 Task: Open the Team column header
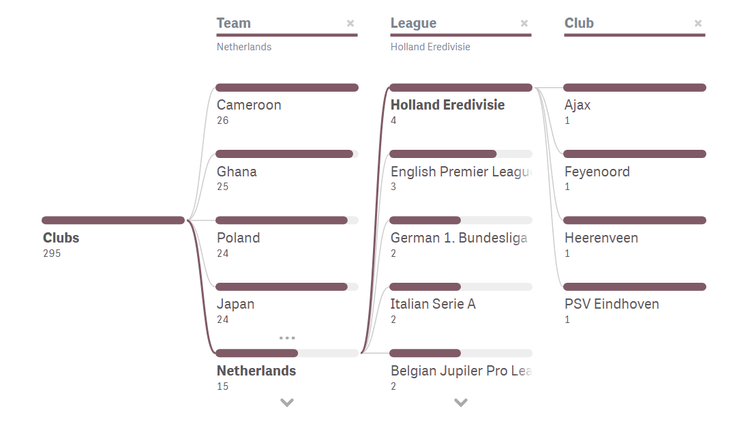point(234,23)
